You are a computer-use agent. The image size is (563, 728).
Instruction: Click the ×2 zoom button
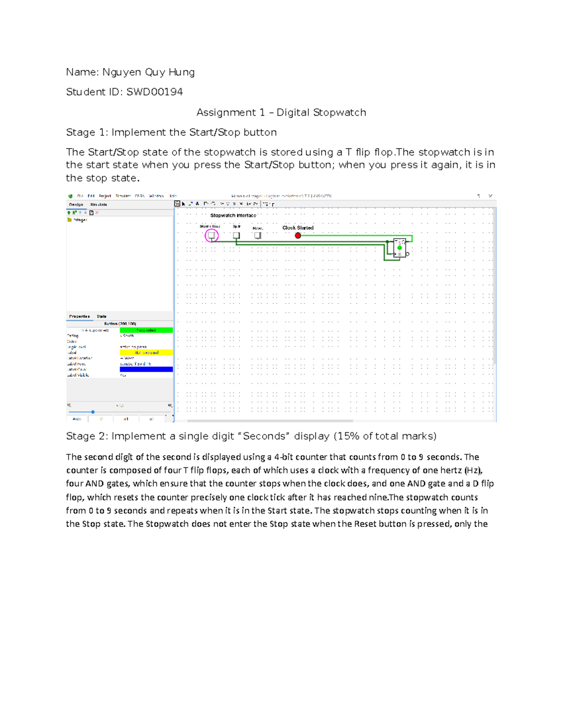point(152,419)
